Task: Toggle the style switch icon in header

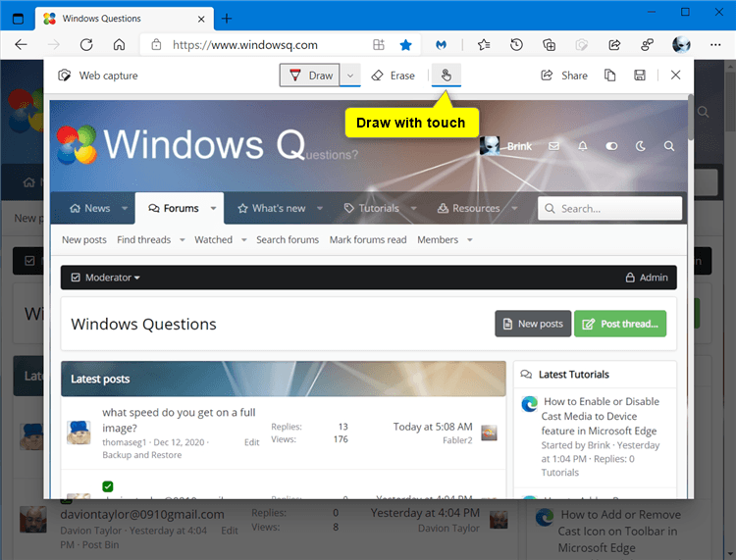Action: (611, 146)
